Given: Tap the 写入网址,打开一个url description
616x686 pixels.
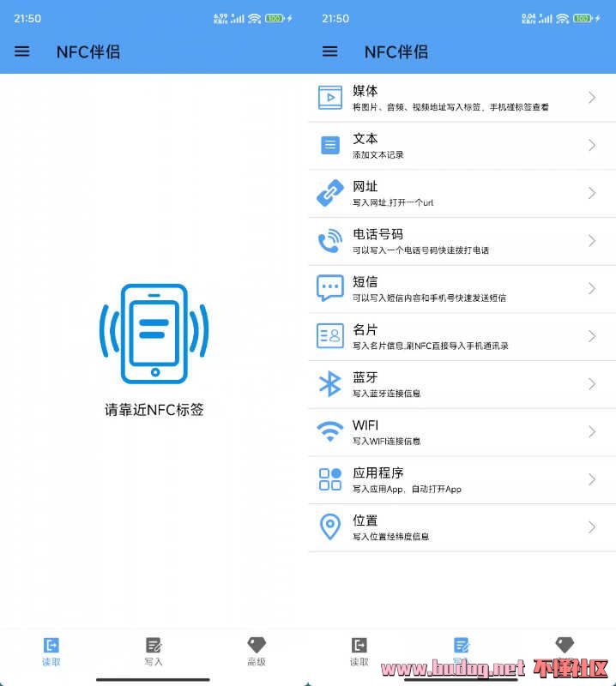Looking at the screenshot, I should point(393,202).
